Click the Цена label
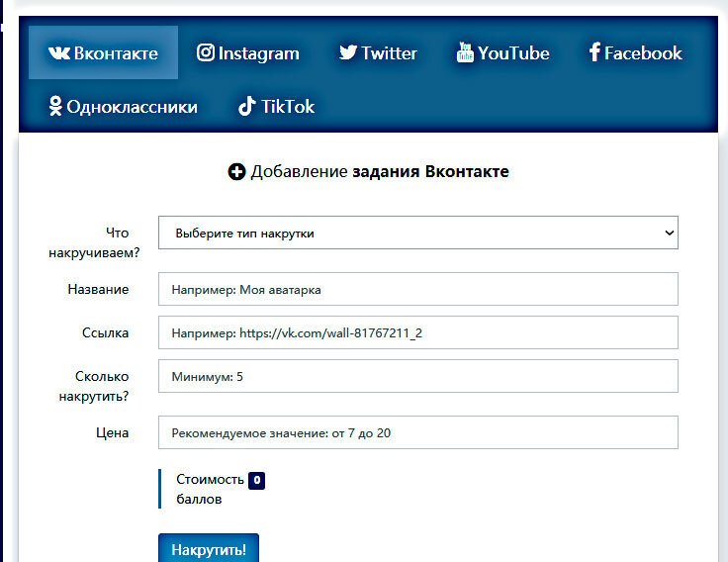The width and height of the screenshot is (728, 562). click(x=112, y=433)
